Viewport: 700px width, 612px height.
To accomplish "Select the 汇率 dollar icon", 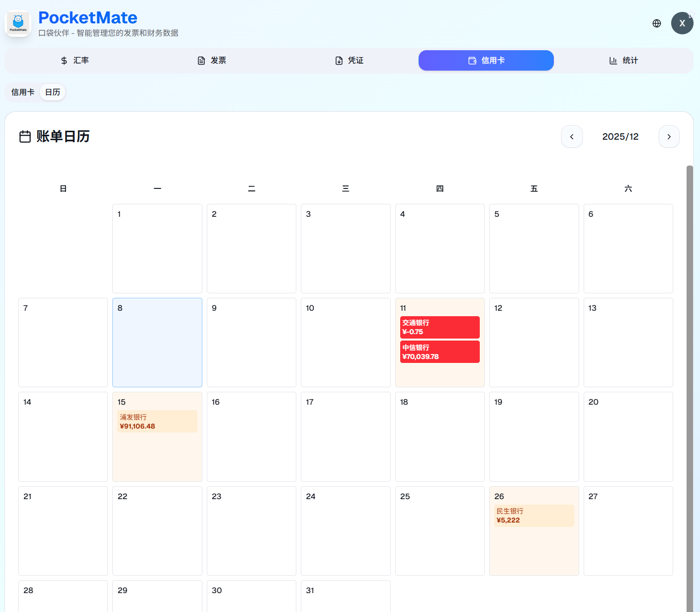I will tap(64, 60).
